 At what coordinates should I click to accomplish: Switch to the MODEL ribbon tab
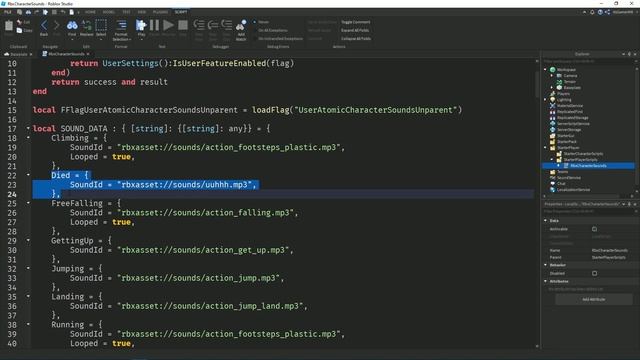(109, 12)
